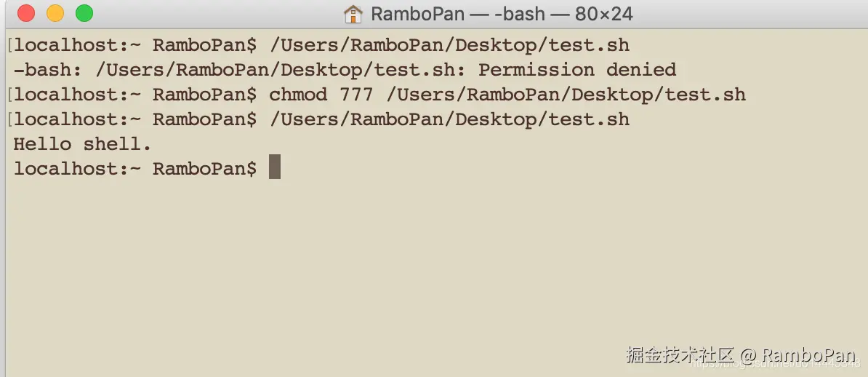Click the bracket mark before the first prompt

pyautogui.click(x=9, y=45)
